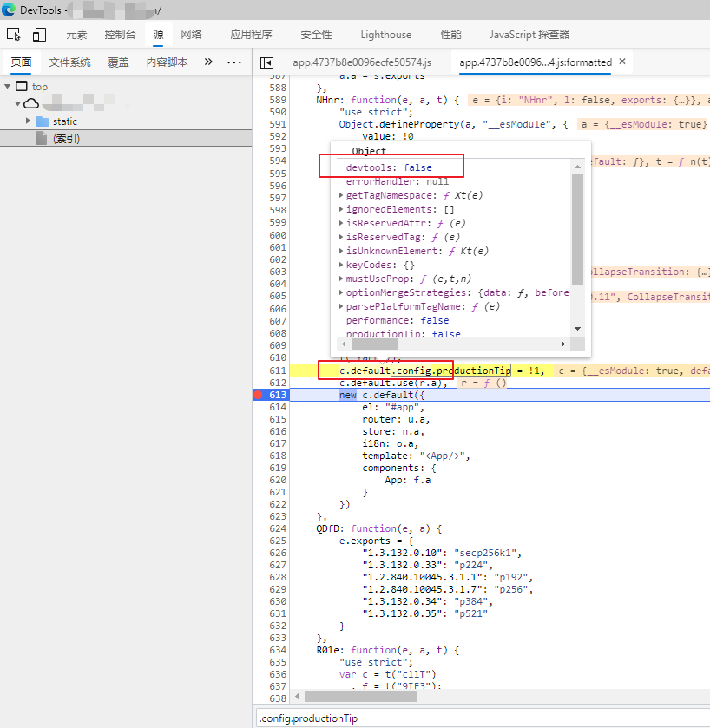The width and height of the screenshot is (710, 728).
Task: Expand parsePlatformTagName entry
Action: pyautogui.click(x=340, y=306)
